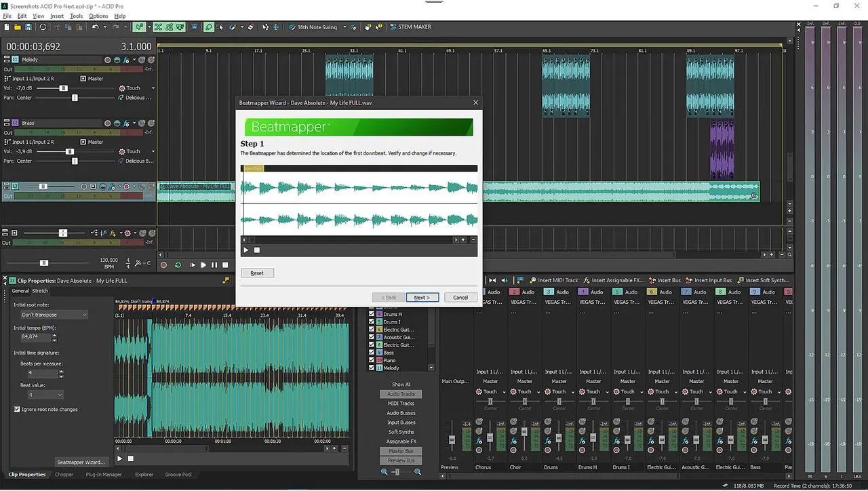Uncheck the Melody track in mixer list

[x=371, y=368]
